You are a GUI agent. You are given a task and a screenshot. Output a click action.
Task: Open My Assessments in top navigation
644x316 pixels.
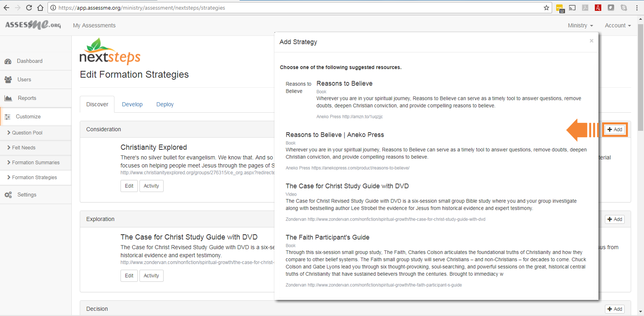click(x=94, y=25)
